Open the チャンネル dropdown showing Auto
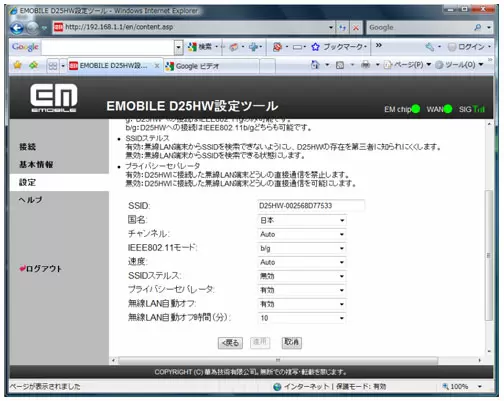 point(302,234)
